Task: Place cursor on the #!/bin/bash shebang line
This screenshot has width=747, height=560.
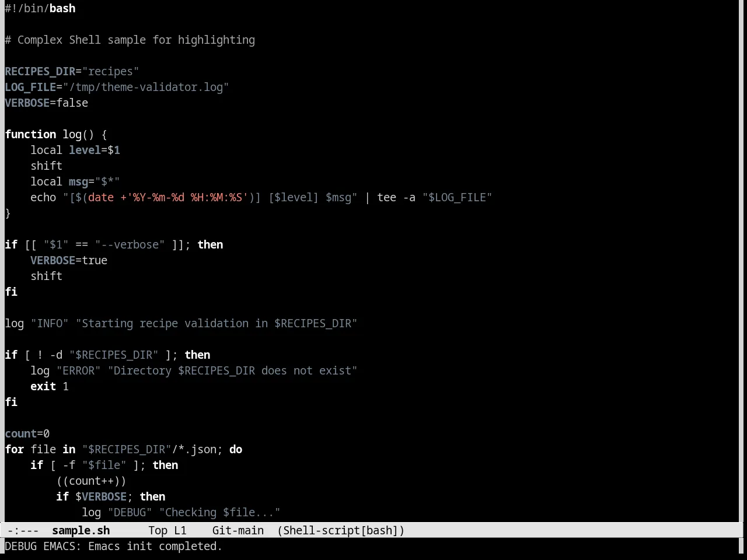Action: 40,8
